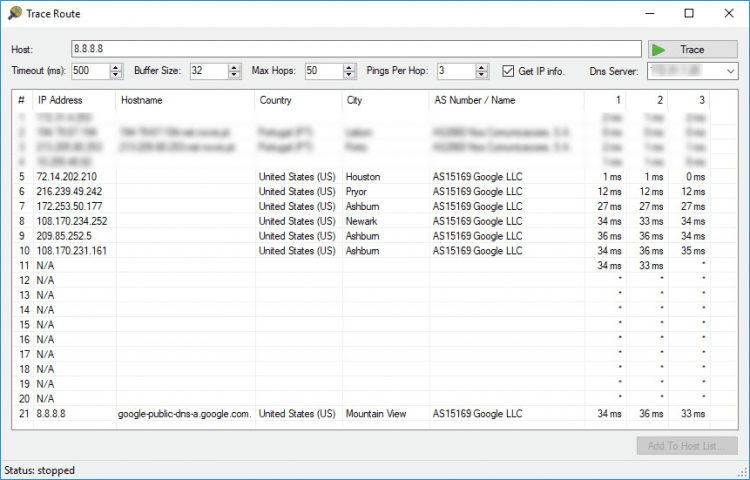Sort by the Hostname column header

(140, 100)
